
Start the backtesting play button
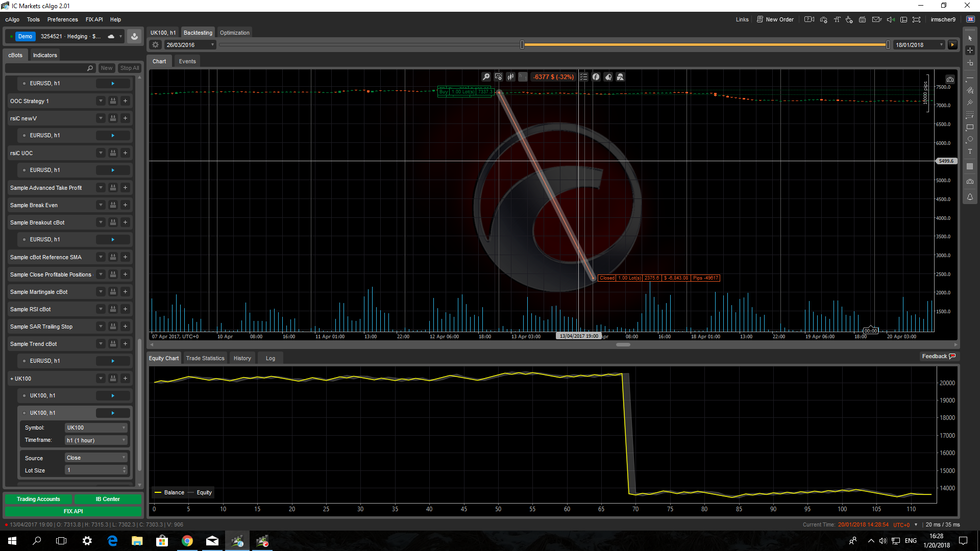coord(952,45)
